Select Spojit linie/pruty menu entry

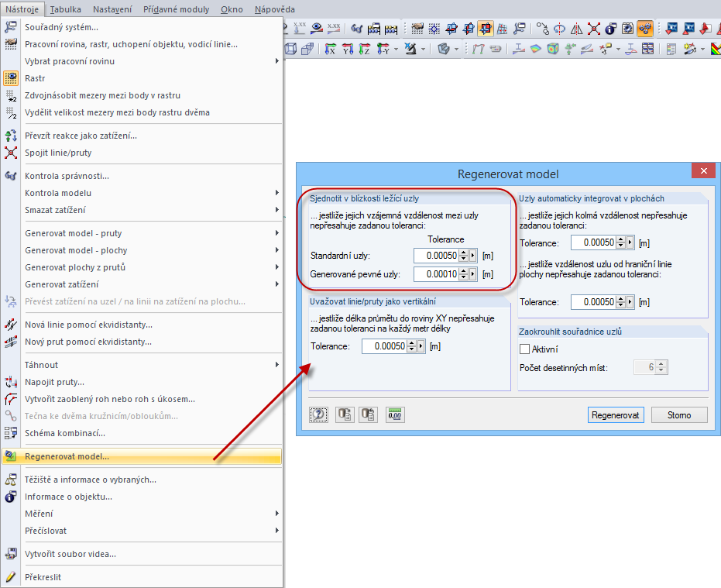142,153
